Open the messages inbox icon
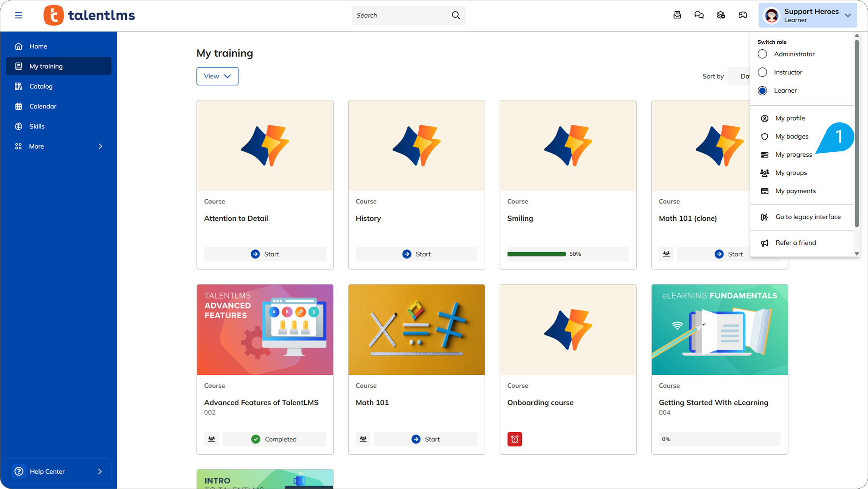 [677, 15]
